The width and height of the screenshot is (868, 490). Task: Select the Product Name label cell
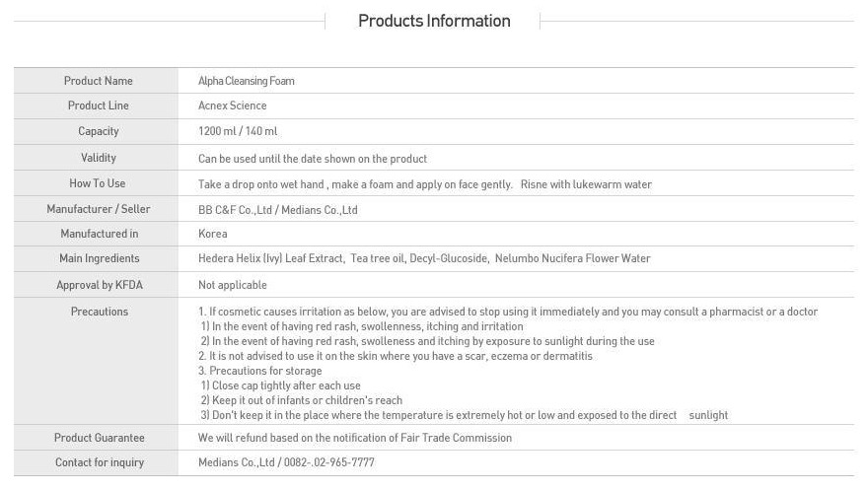(x=98, y=81)
